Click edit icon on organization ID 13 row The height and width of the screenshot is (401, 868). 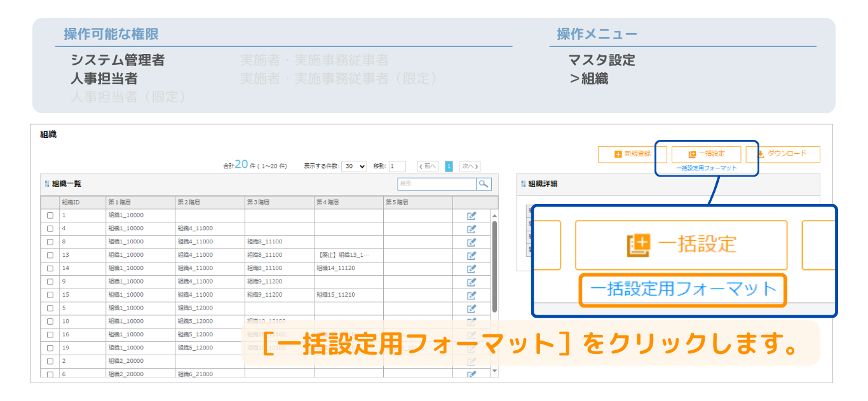[471, 255]
